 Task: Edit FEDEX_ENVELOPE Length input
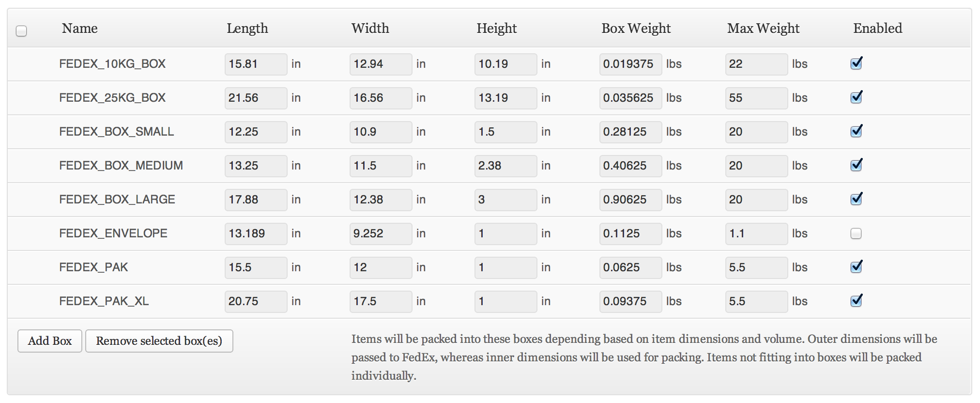tap(256, 233)
